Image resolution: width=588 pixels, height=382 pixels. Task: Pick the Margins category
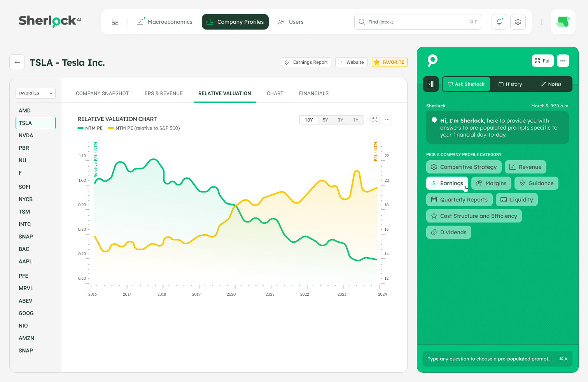(x=492, y=183)
